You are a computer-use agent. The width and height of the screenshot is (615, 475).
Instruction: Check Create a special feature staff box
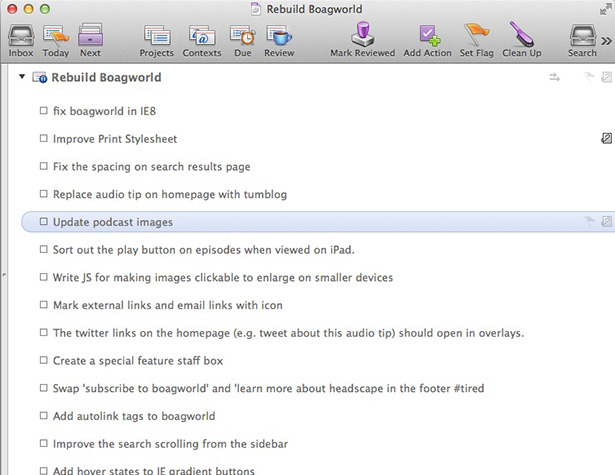44,360
